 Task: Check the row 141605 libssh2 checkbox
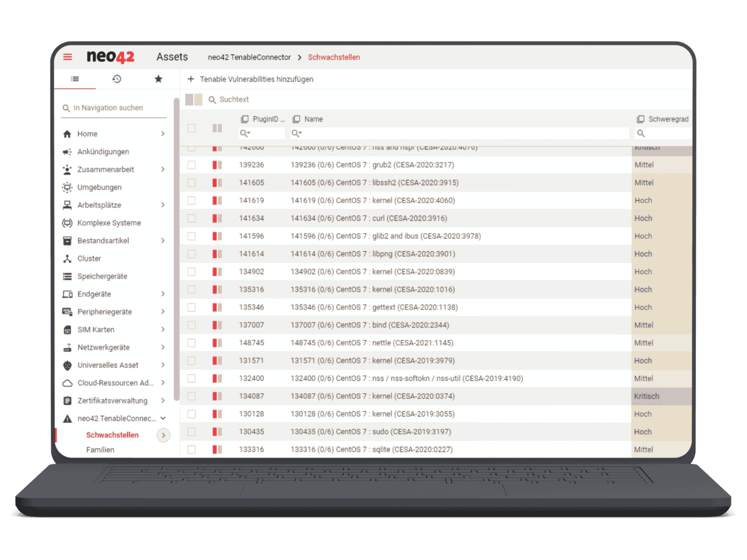[x=191, y=183]
